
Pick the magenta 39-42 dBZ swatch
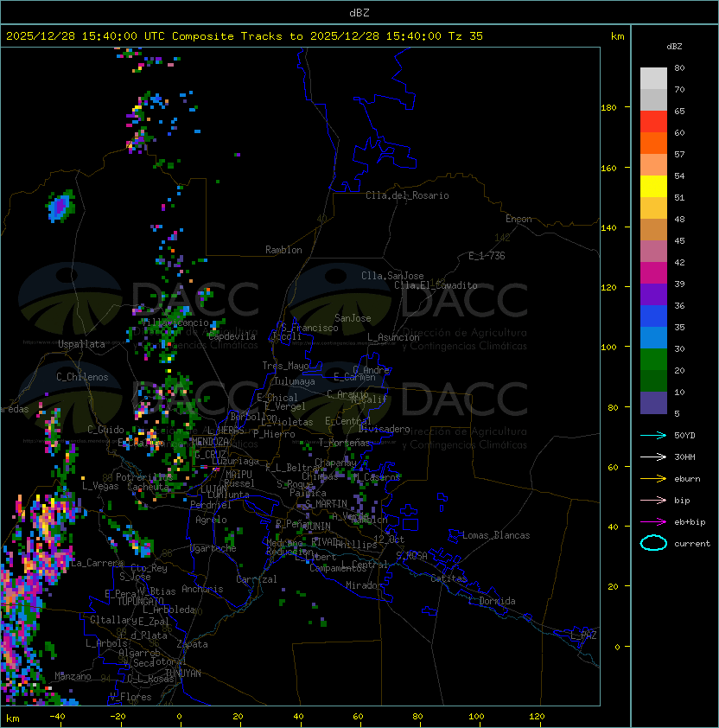653,273
